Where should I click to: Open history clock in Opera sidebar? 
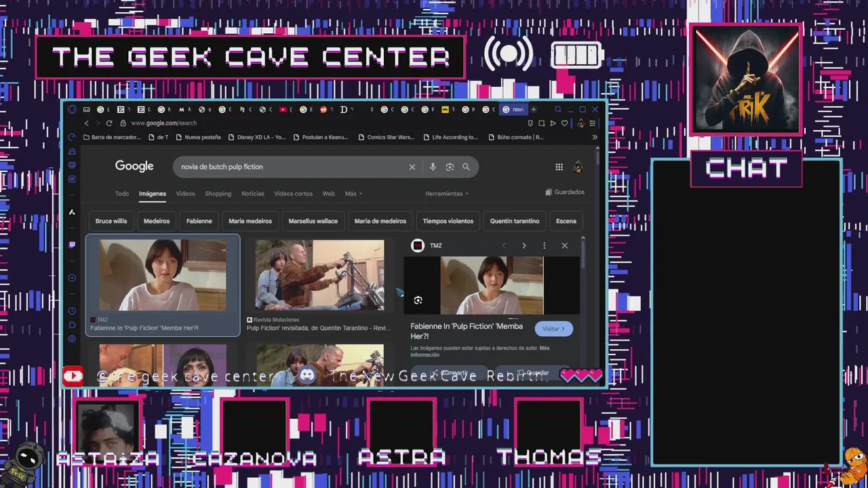coord(72,310)
